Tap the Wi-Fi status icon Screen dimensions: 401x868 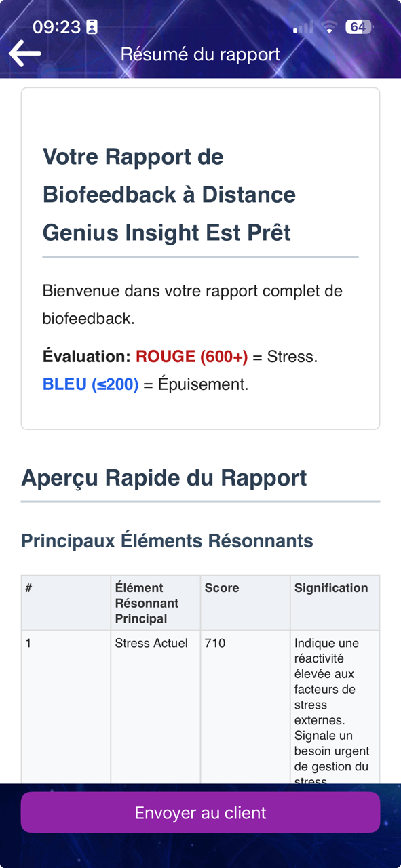pyautogui.click(x=330, y=27)
